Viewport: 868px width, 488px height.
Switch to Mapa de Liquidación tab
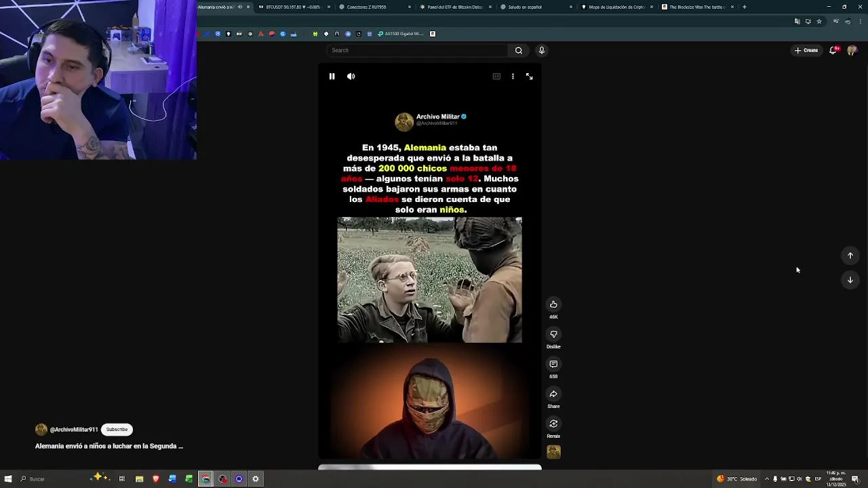[x=616, y=7]
